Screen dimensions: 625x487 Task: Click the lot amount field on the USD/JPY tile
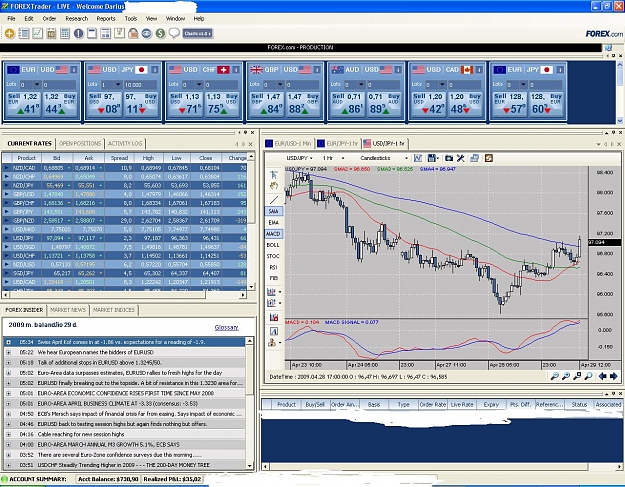[140, 84]
